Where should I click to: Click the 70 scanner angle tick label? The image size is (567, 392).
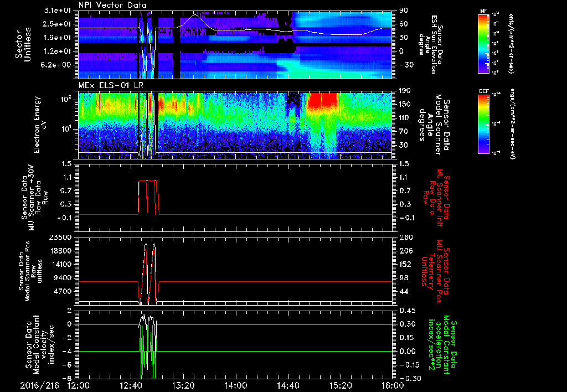pos(403,131)
